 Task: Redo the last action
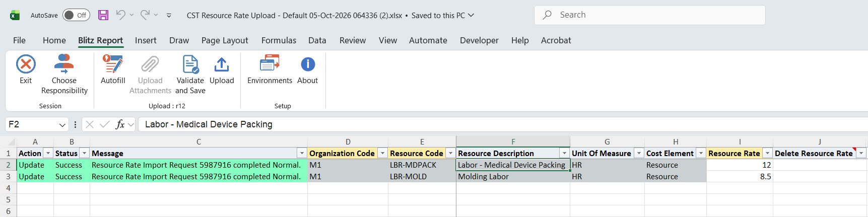(145, 15)
